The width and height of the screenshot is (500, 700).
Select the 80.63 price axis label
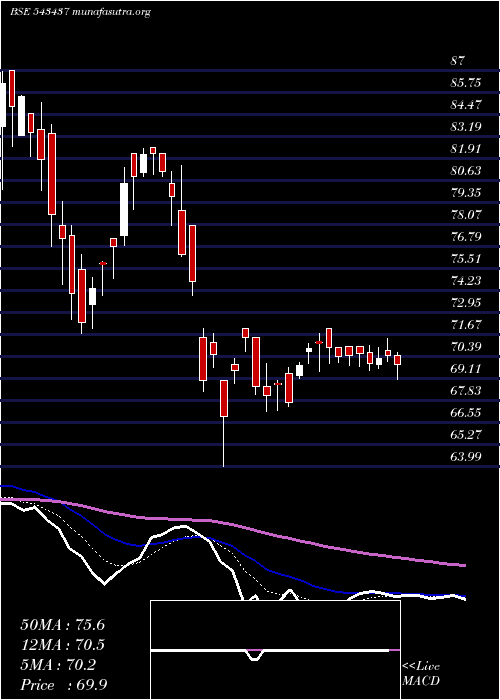pyautogui.click(x=466, y=171)
